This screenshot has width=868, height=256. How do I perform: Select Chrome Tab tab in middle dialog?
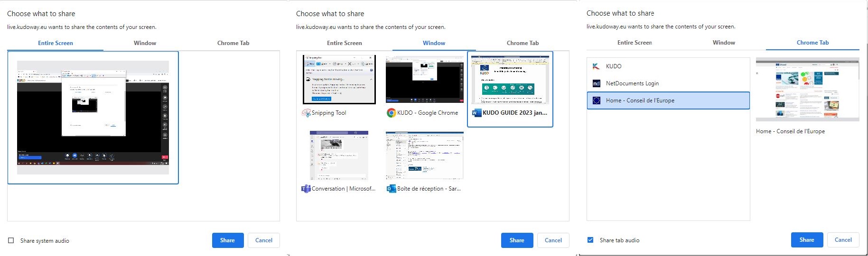[523, 43]
